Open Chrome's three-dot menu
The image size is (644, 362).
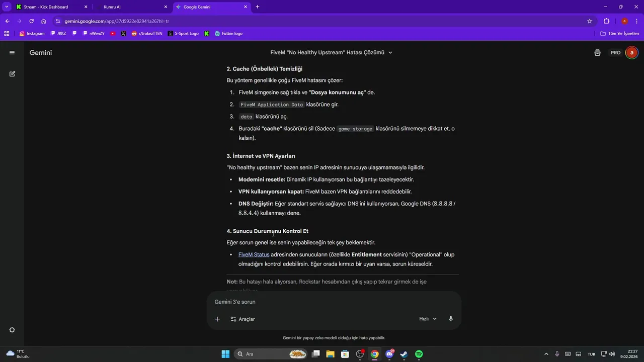pyautogui.click(x=636, y=21)
